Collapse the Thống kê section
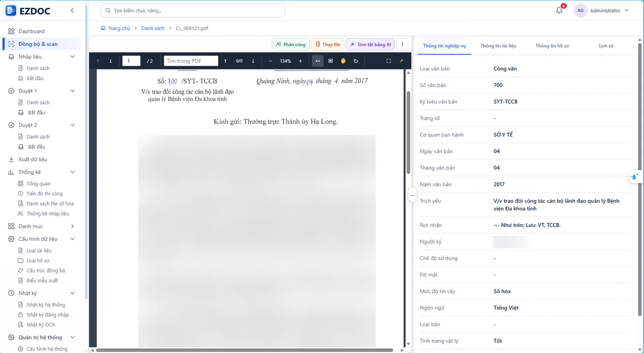The width and height of the screenshot is (644, 353). tap(72, 172)
